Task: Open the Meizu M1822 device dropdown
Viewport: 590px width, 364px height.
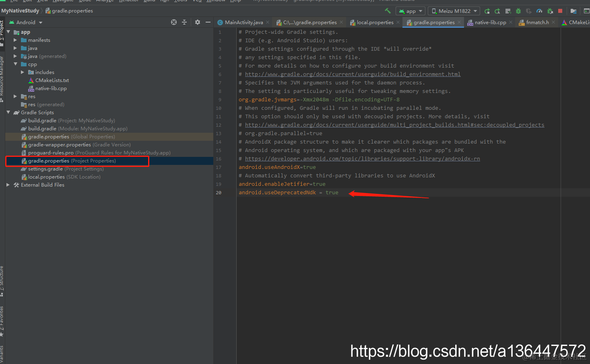Action: tap(454, 11)
